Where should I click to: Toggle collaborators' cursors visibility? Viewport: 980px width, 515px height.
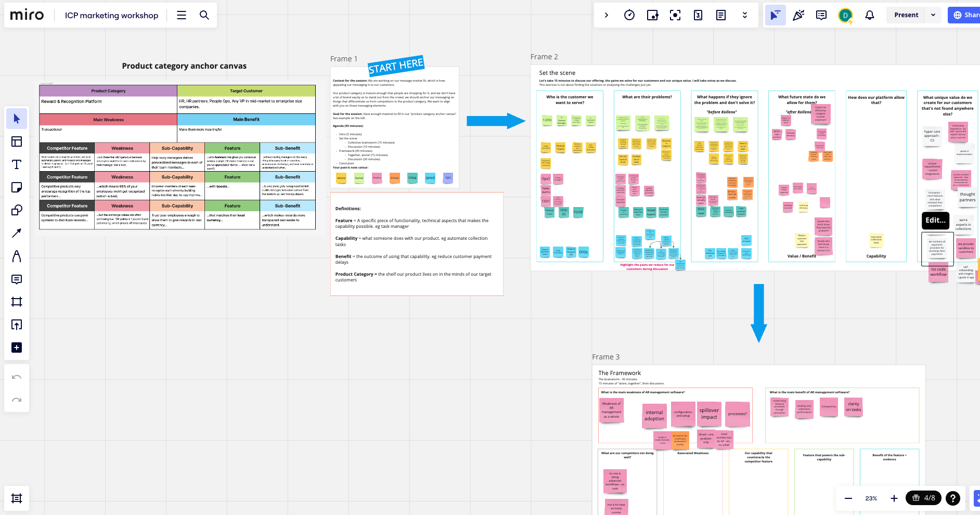(x=775, y=15)
